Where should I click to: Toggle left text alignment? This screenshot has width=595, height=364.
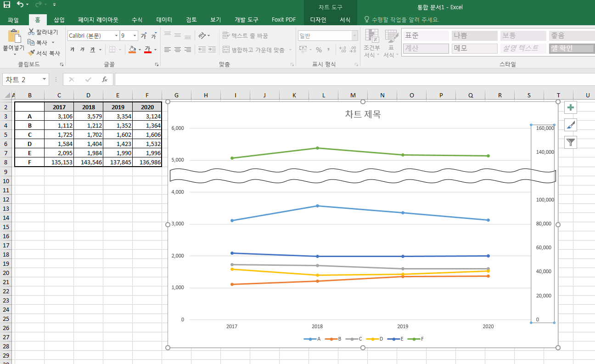[168, 49]
